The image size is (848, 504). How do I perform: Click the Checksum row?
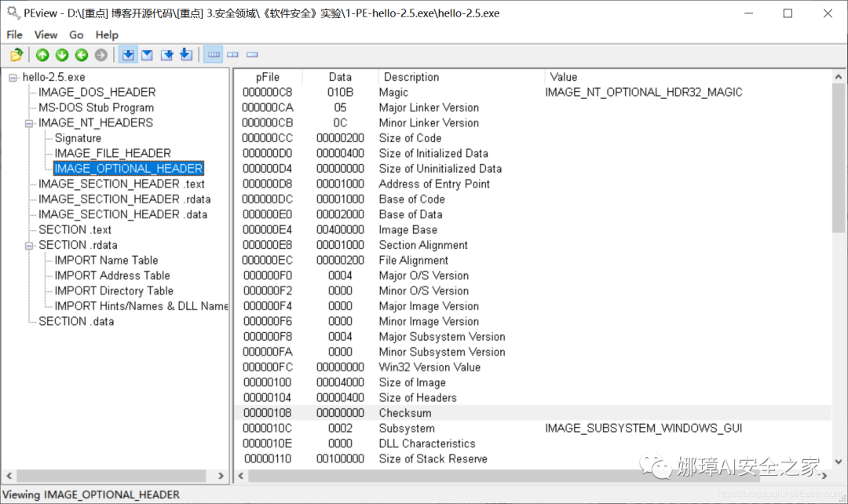(532, 413)
